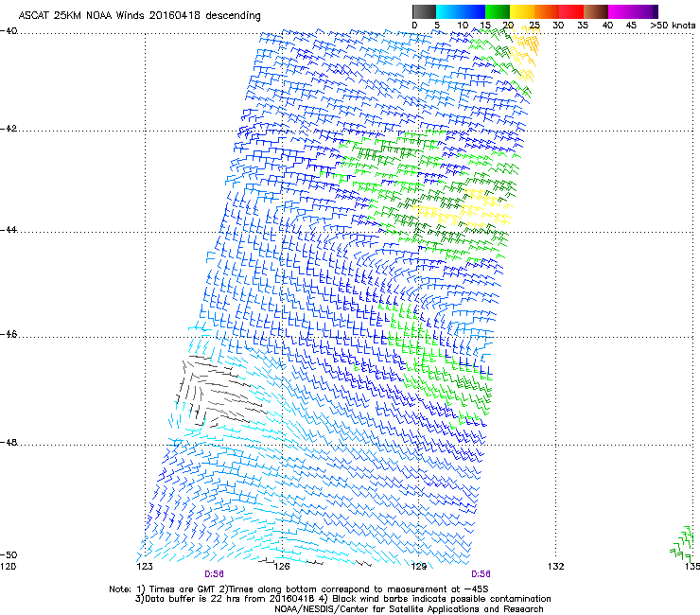Click the D:58 time label between 129 and 132
Screen dimensions: 700x615
click(481, 574)
